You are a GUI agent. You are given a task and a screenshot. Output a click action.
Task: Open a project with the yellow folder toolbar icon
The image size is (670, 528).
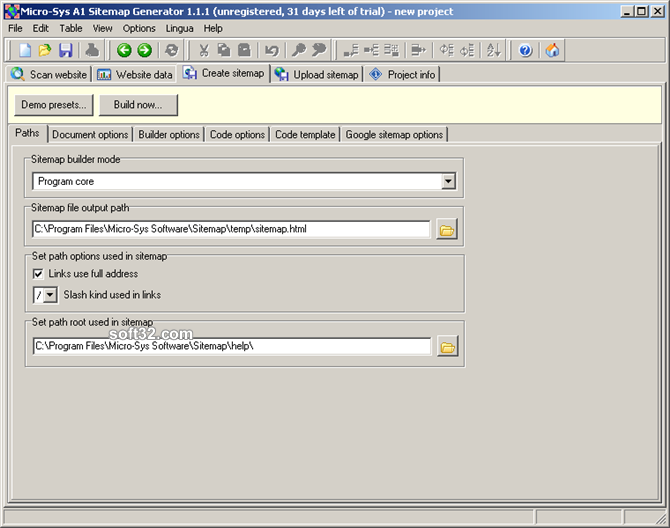pyautogui.click(x=45, y=50)
